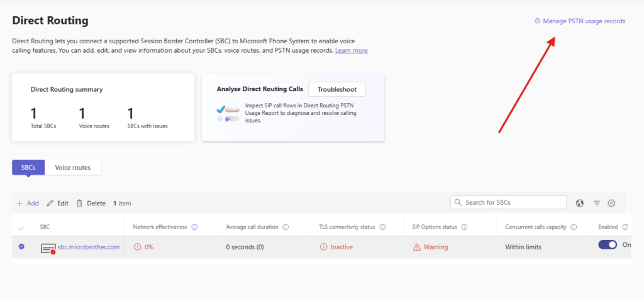Viewport: 644px width, 299px height.
Task: Open table settings gear icon
Action: [x=611, y=203]
